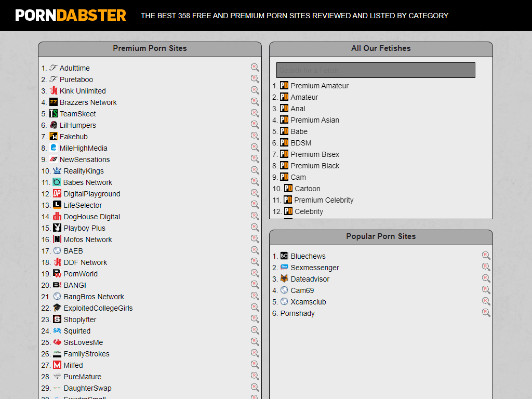Click the Dateadvisor fox icon
This screenshot has height=399, width=532.
point(284,279)
